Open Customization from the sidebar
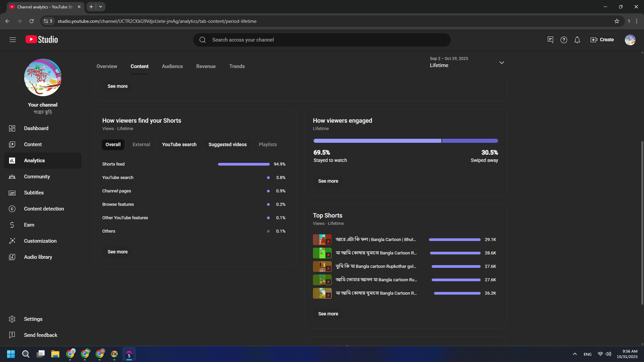The image size is (644, 362). 40,241
